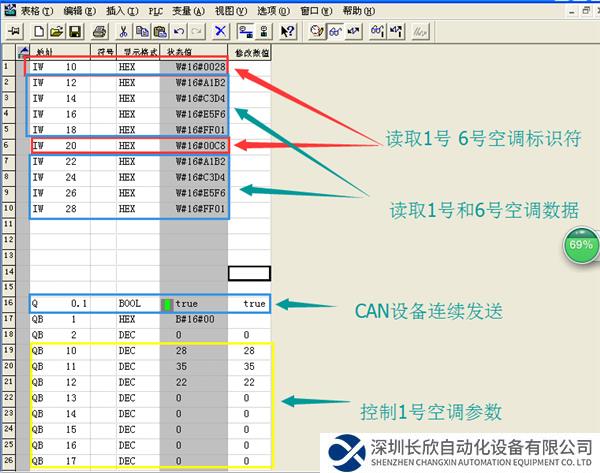This screenshot has height=473, width=600.
Task: Click the blue X delete icon
Action: click(x=219, y=31)
